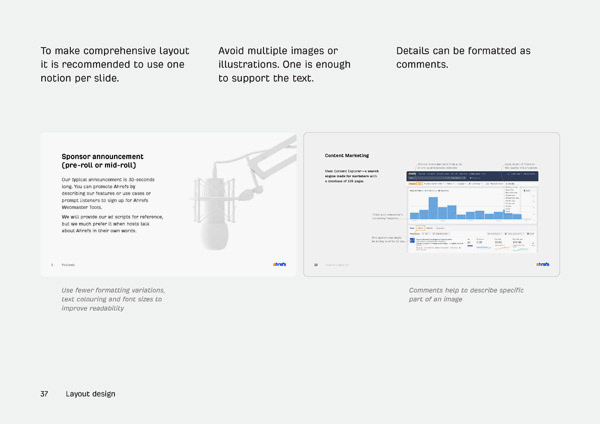600x424 pixels.
Task: Click caption 'Comments help to describe specific'
Action: (x=466, y=290)
